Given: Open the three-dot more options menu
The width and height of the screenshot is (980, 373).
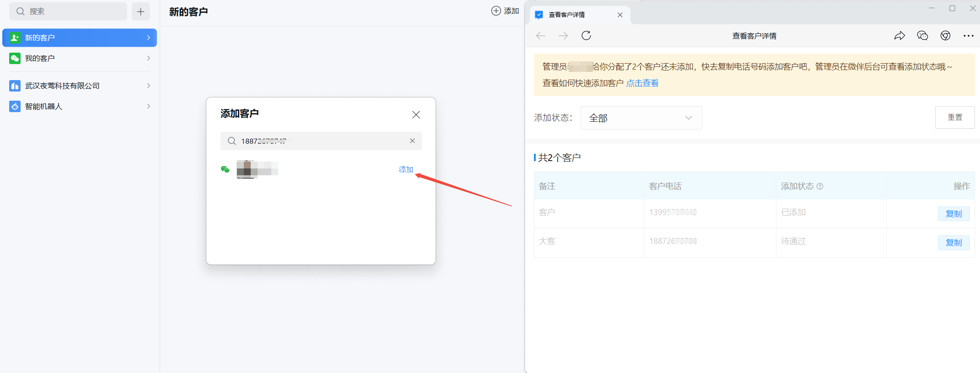Looking at the screenshot, I should tap(969, 36).
